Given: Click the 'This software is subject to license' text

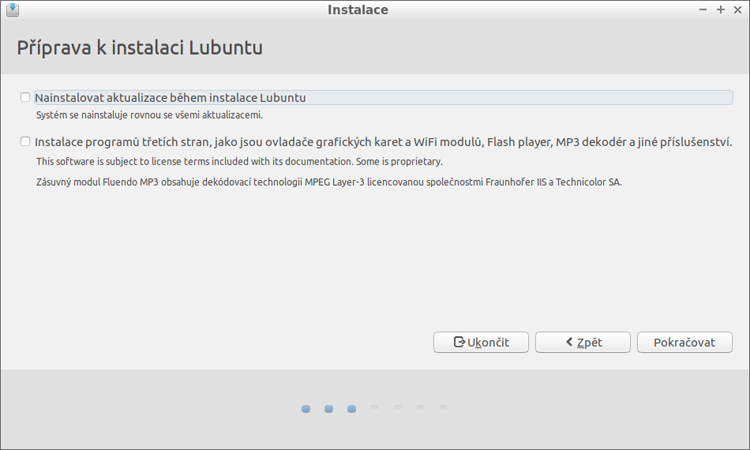Looking at the screenshot, I should pos(239,162).
